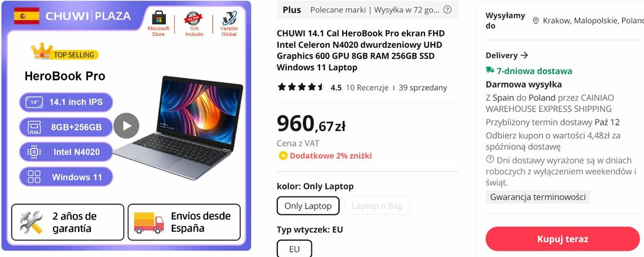Click the yellow coin icon by Dodatkowe 2% zniżki
The image size is (644, 257).
coord(282,156)
